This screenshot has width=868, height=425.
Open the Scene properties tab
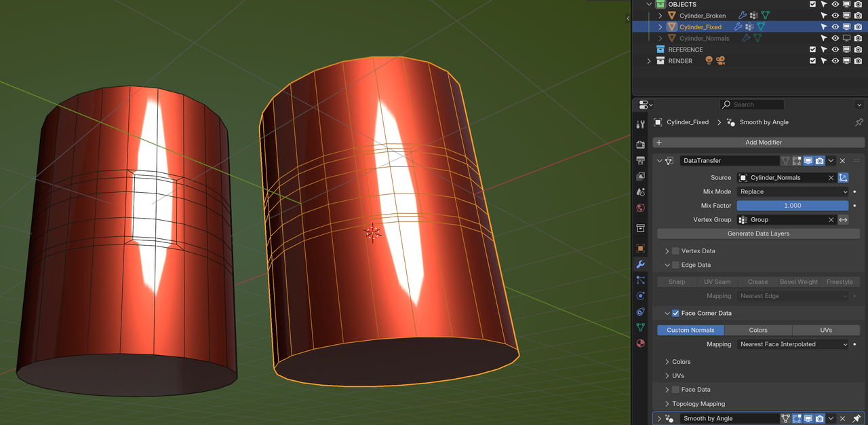tap(640, 192)
